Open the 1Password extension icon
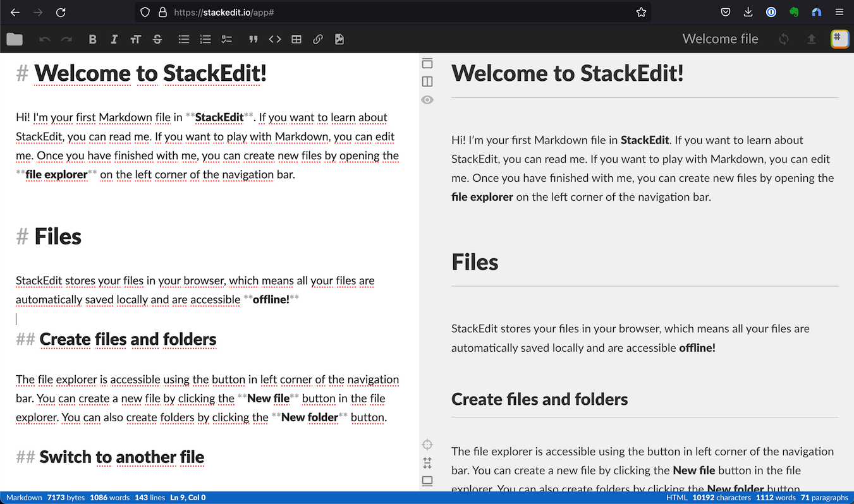 pos(771,12)
